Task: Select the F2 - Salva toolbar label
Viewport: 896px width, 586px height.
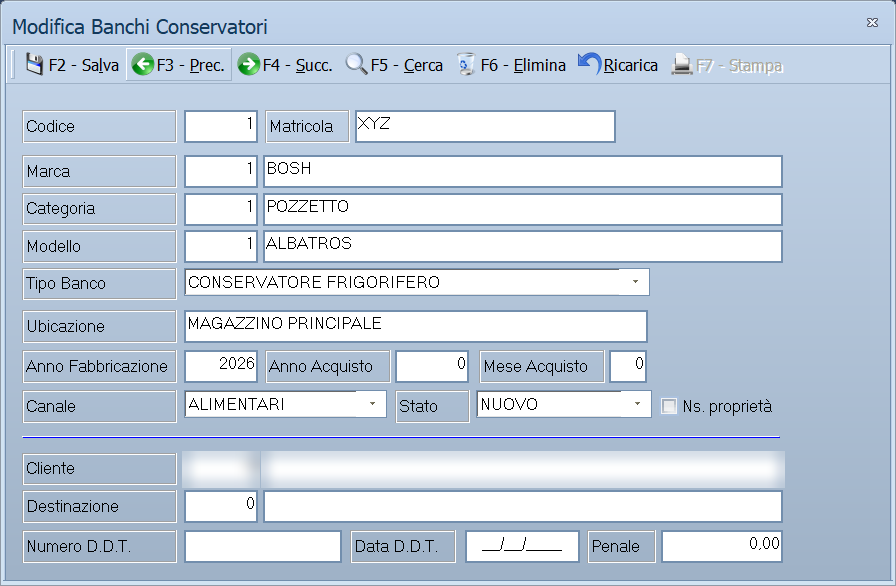Action: (84, 66)
